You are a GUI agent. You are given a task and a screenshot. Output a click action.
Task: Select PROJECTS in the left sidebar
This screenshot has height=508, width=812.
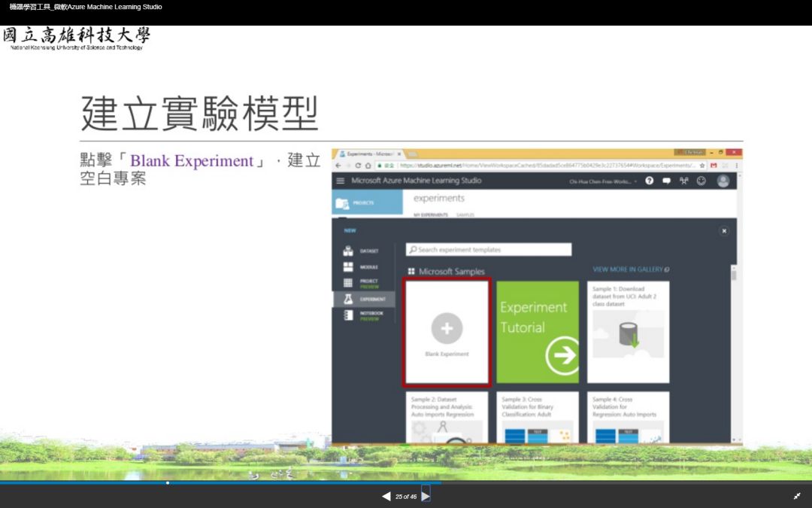tap(367, 202)
